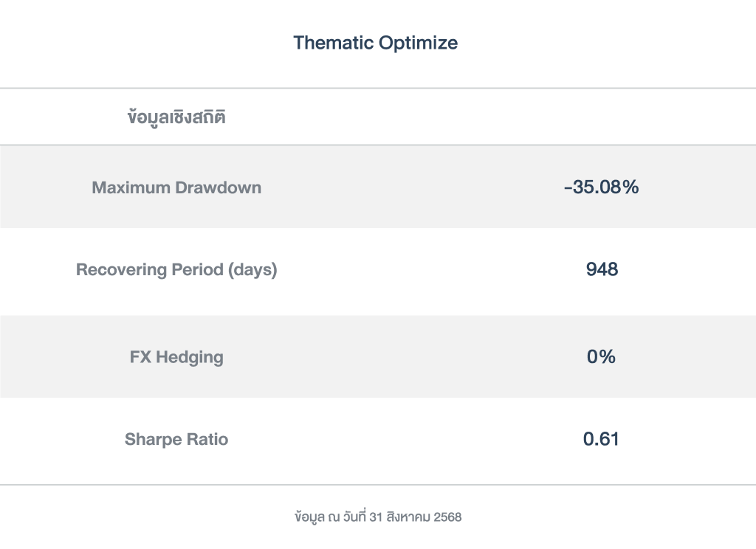The width and height of the screenshot is (756, 549).
Task: Click the word Optimize in title
Action: coord(418,43)
